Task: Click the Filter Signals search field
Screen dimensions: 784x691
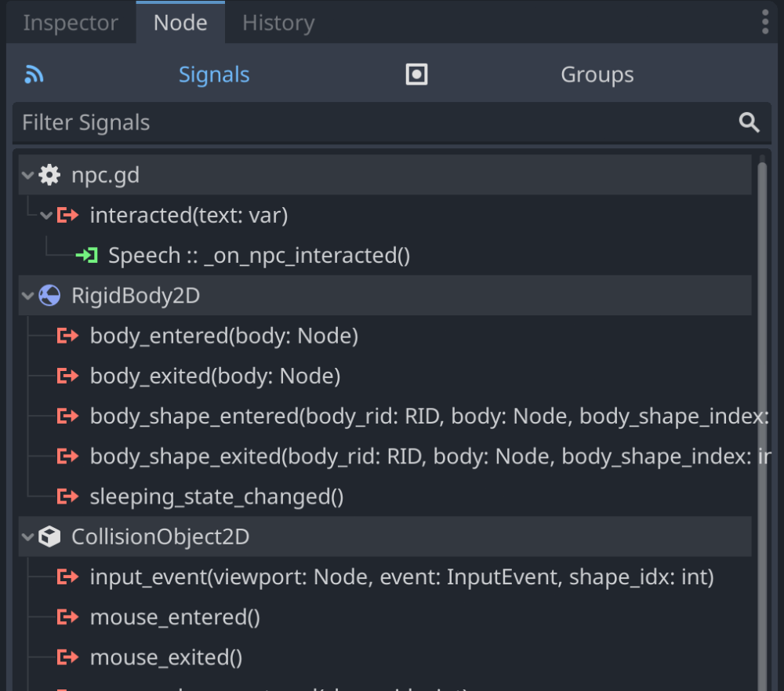Action: click(x=368, y=122)
